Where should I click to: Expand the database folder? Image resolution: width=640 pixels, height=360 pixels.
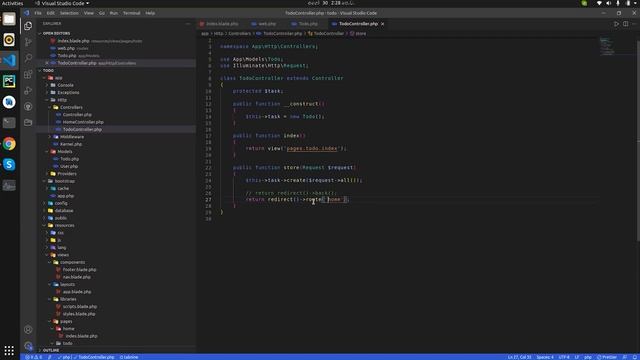[x=64, y=211]
